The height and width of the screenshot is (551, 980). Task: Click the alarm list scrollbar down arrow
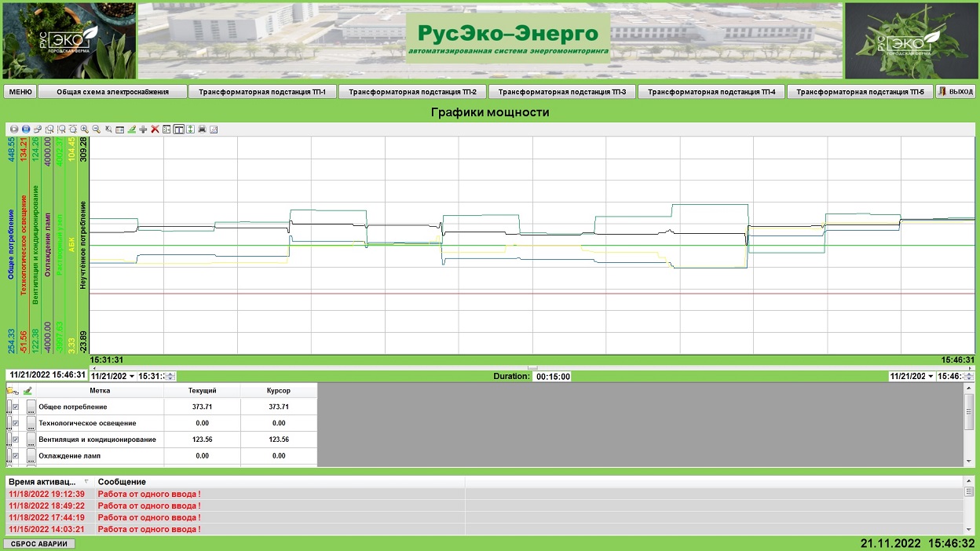click(969, 531)
